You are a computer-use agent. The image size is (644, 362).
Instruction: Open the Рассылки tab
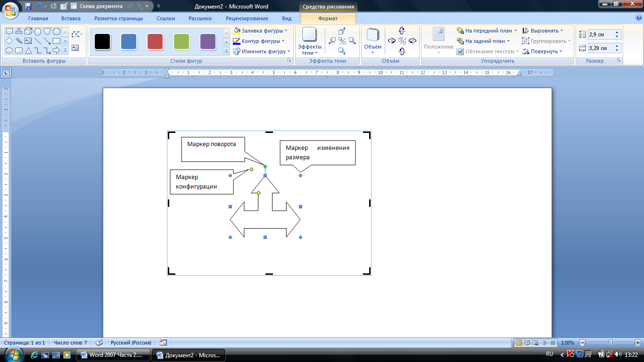click(x=200, y=18)
